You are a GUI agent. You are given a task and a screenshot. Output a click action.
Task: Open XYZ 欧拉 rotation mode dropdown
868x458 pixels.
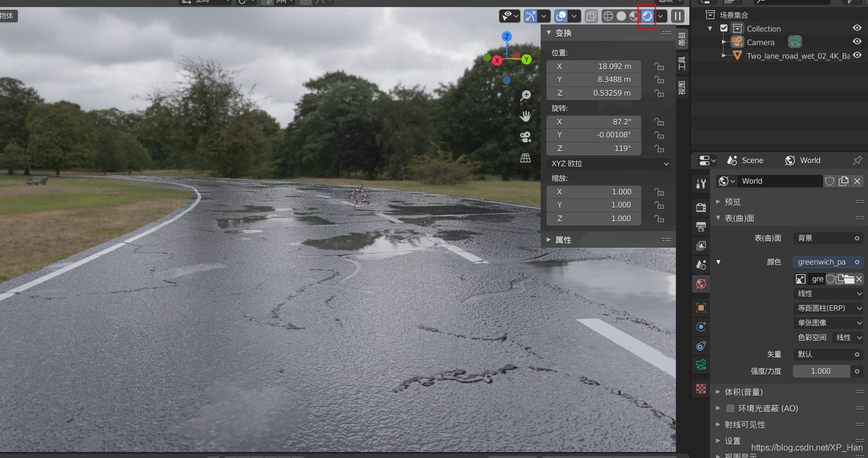609,164
